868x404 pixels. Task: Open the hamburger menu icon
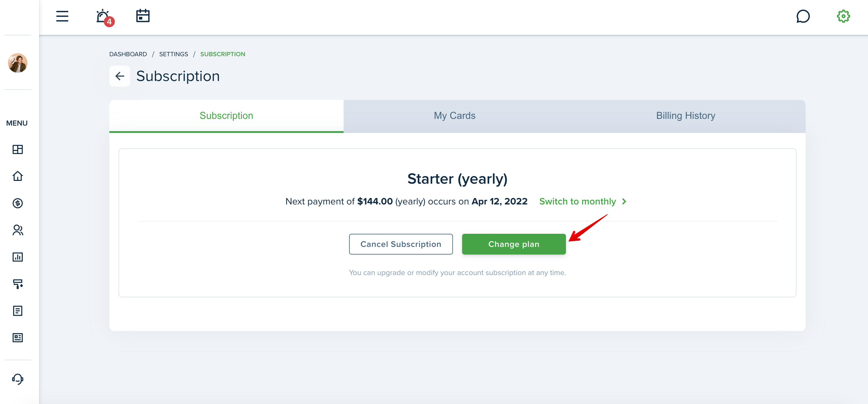pos(62,16)
